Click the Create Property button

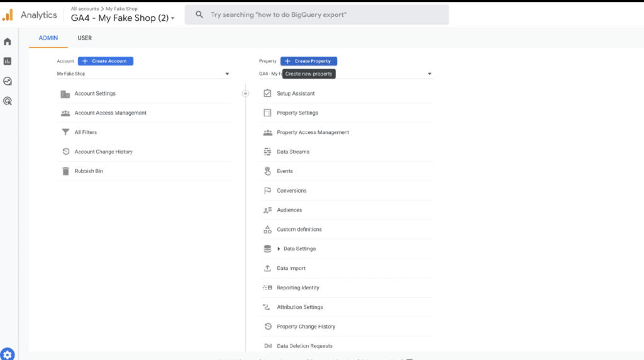pos(308,61)
